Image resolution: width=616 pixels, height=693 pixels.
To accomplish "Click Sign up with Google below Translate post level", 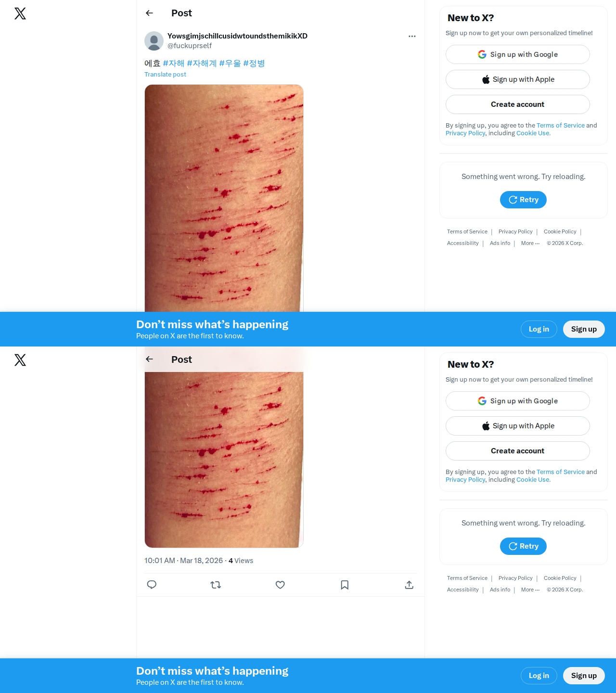I will 518,401.
